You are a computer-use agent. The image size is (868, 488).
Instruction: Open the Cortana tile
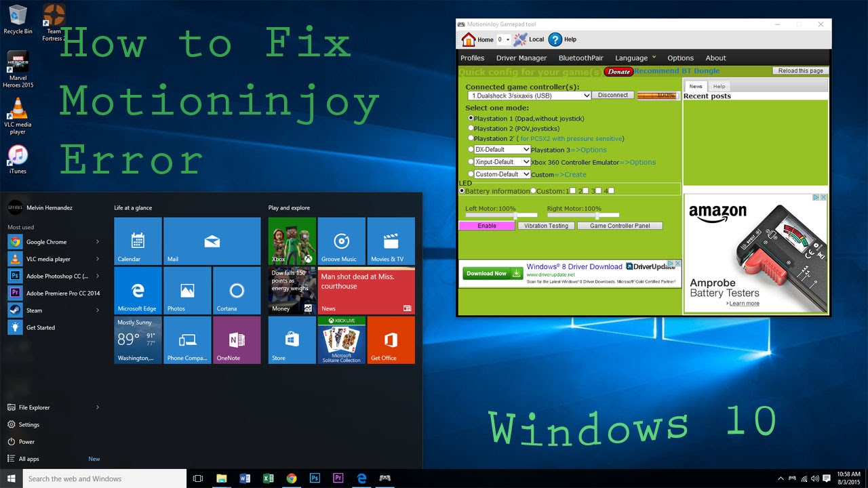pyautogui.click(x=237, y=291)
